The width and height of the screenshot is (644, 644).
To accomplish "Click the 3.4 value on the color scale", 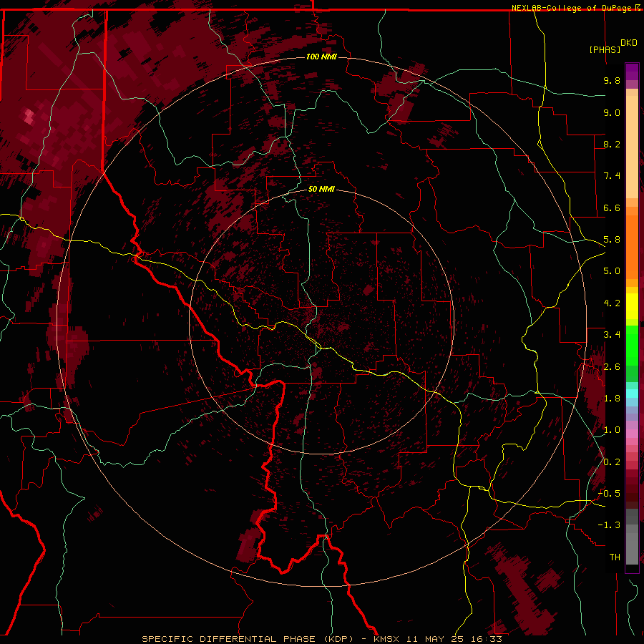I will tap(612, 335).
